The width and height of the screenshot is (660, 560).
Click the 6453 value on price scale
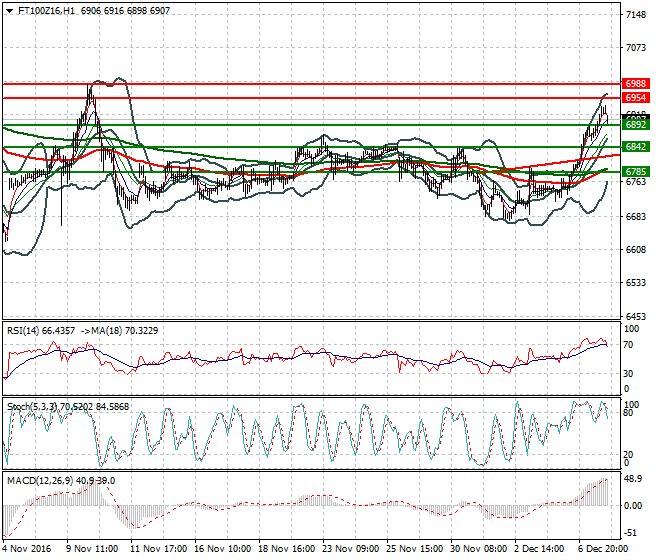click(x=634, y=316)
